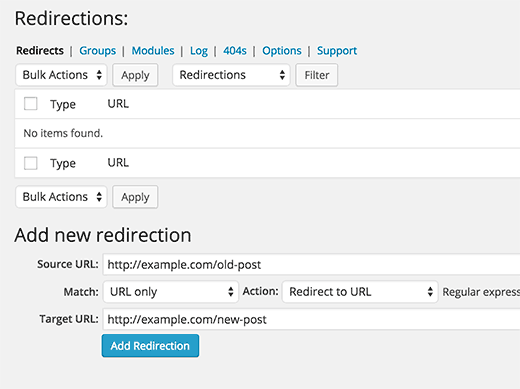Open the Redirections filter dropdown
The height and width of the screenshot is (389, 520).
tap(231, 75)
